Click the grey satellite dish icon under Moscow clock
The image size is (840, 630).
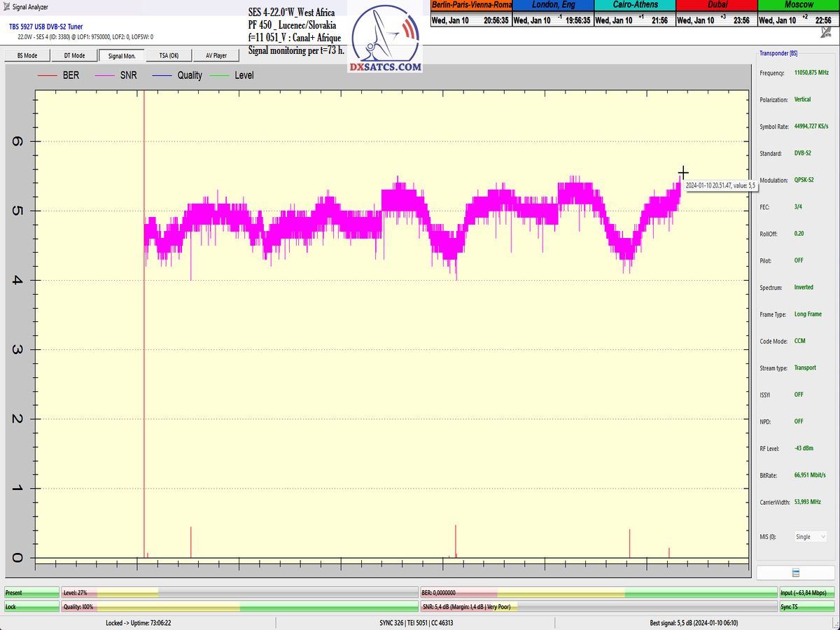tap(825, 32)
